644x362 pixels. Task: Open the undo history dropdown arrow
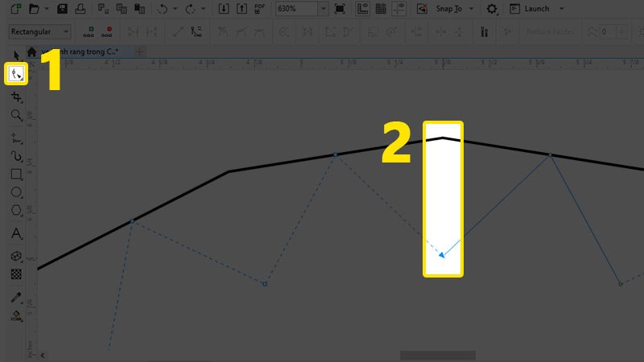click(x=175, y=9)
